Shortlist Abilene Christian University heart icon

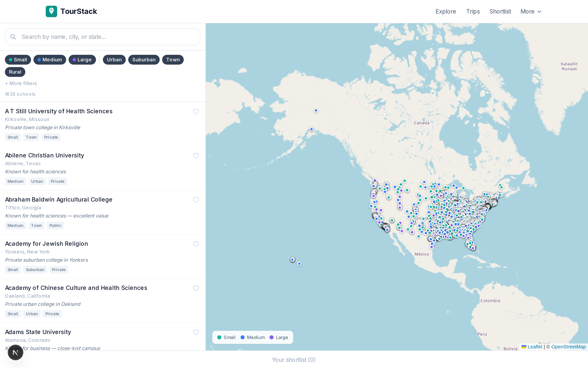(x=196, y=156)
